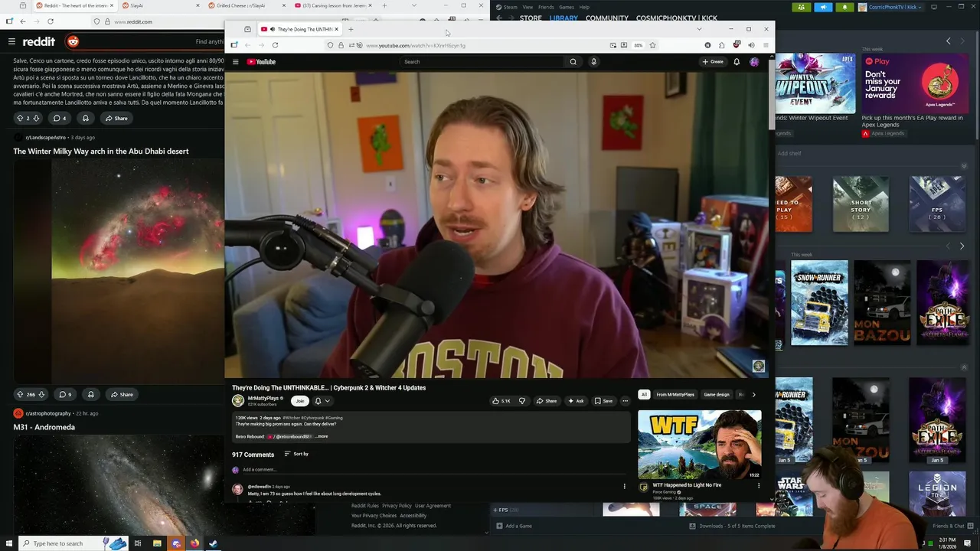Click Add a Game in Steam
The height and width of the screenshot is (551, 980).
pos(514,526)
